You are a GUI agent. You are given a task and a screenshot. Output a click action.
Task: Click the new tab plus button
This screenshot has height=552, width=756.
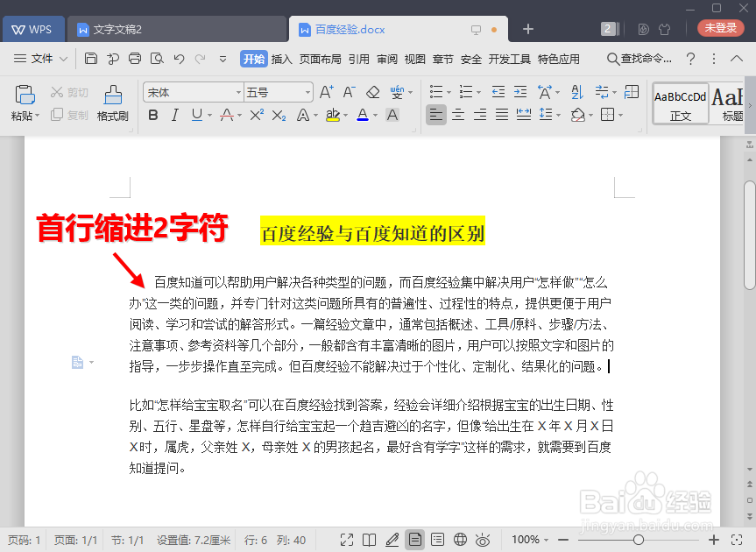click(528, 29)
